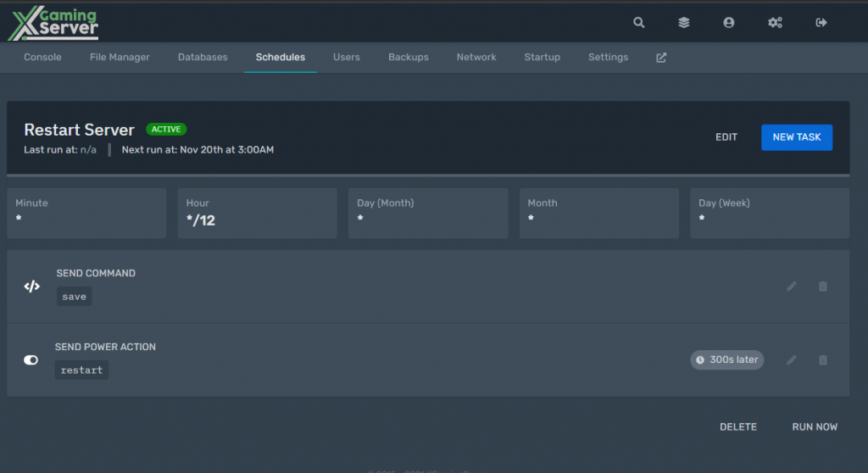Click the NEW TASK button

point(797,137)
